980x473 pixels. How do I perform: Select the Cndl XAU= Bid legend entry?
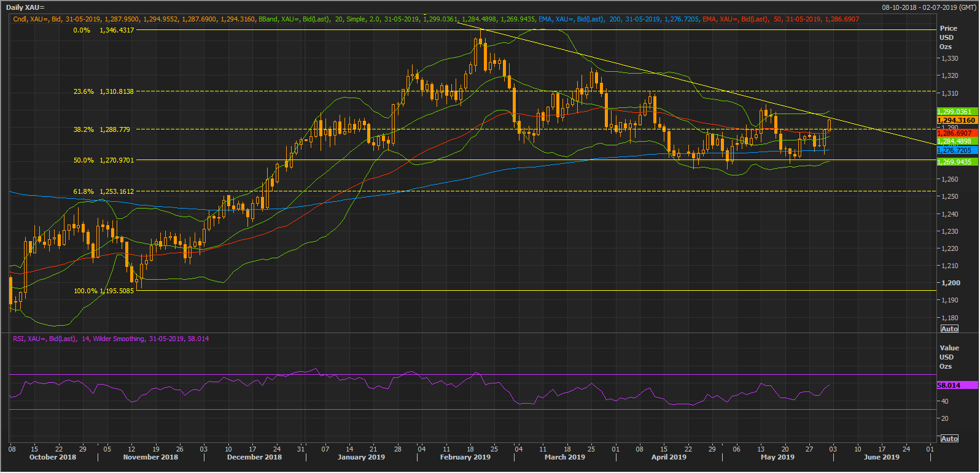(x=134, y=19)
